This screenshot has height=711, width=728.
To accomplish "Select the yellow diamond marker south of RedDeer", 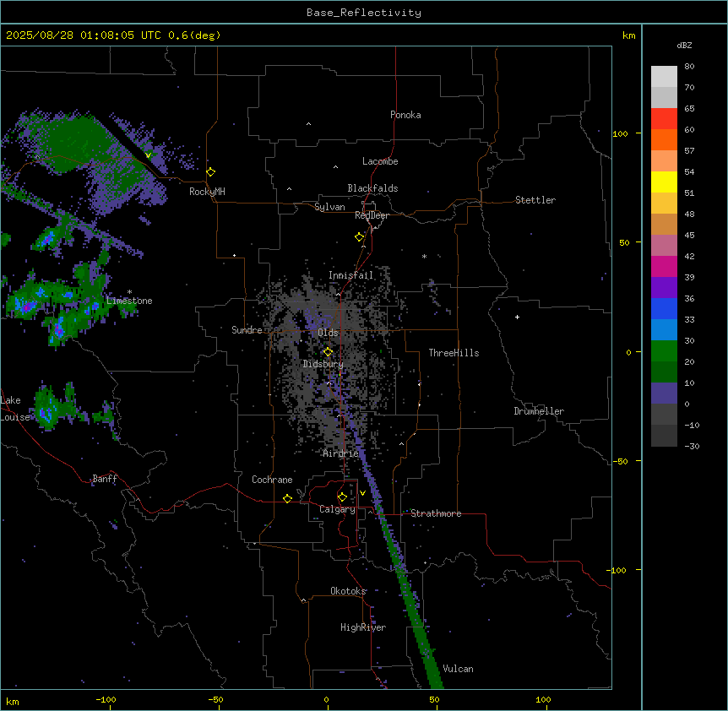I will [360, 237].
